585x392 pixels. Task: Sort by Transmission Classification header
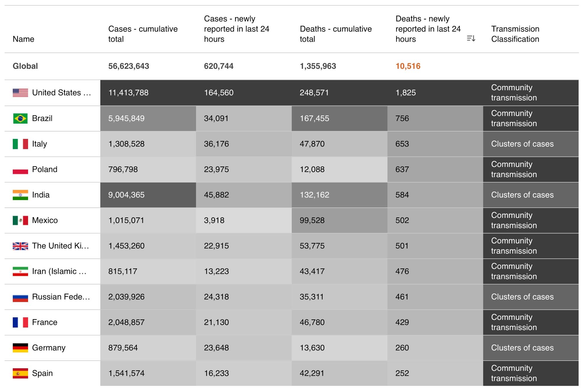(515, 34)
